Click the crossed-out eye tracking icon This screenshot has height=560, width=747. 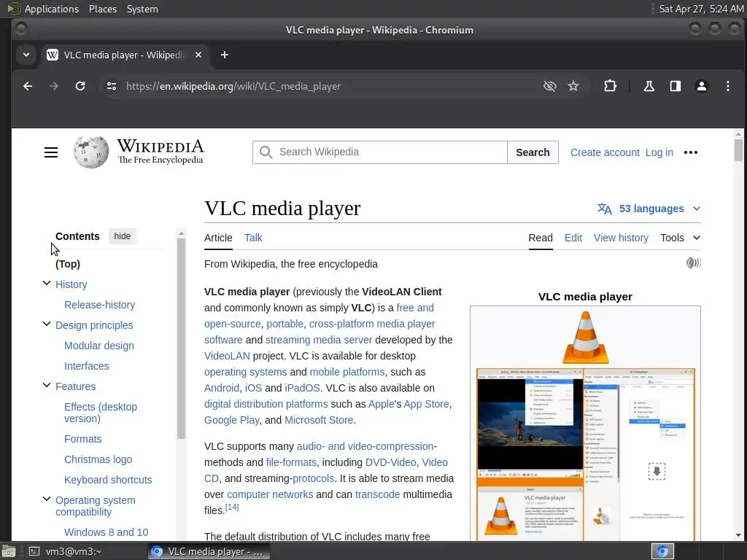(550, 86)
